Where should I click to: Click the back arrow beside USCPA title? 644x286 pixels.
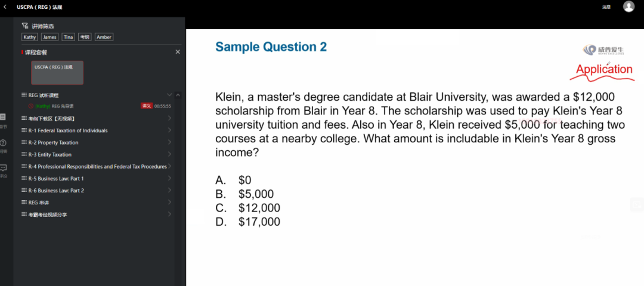5,7
